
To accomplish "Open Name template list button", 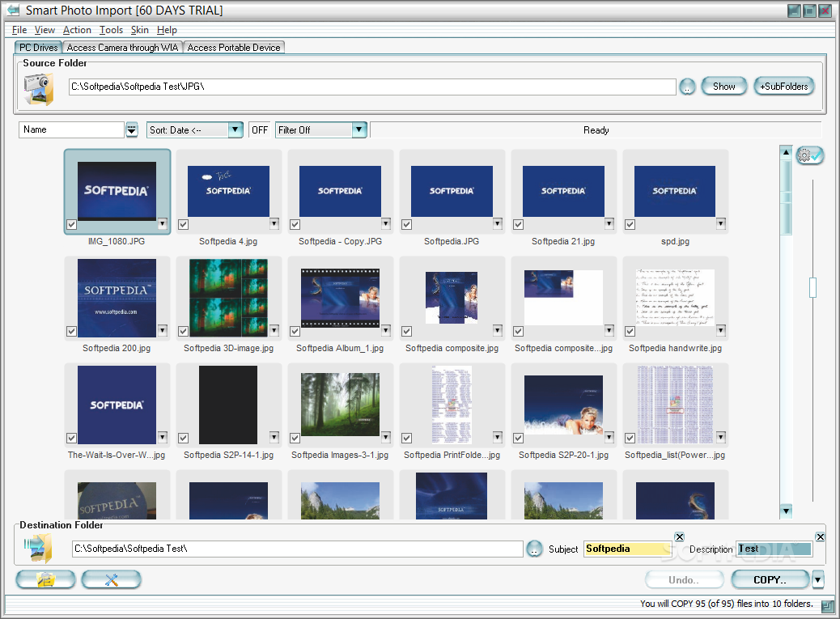I will (132, 130).
